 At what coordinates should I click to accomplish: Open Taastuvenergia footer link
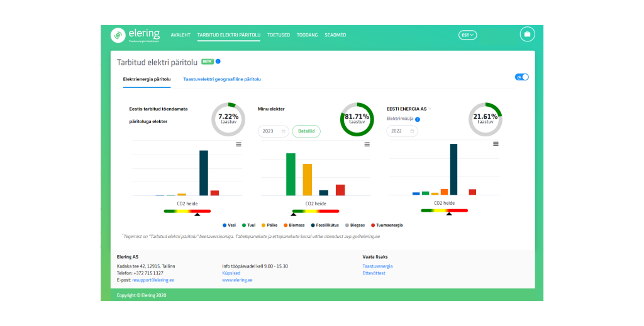click(x=377, y=266)
